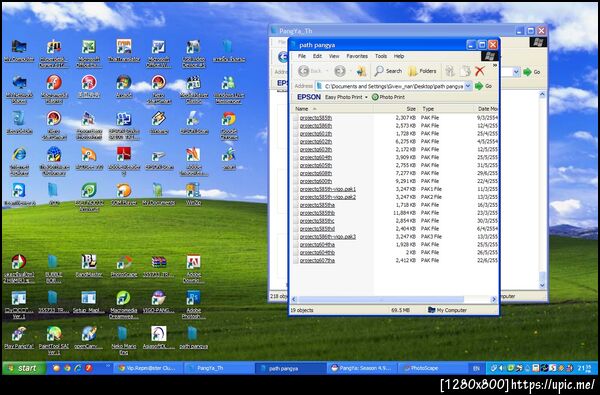The width and height of the screenshot is (600, 395).
Task: Click Chrome icon in Quick Launch bar
Action: click(67, 368)
